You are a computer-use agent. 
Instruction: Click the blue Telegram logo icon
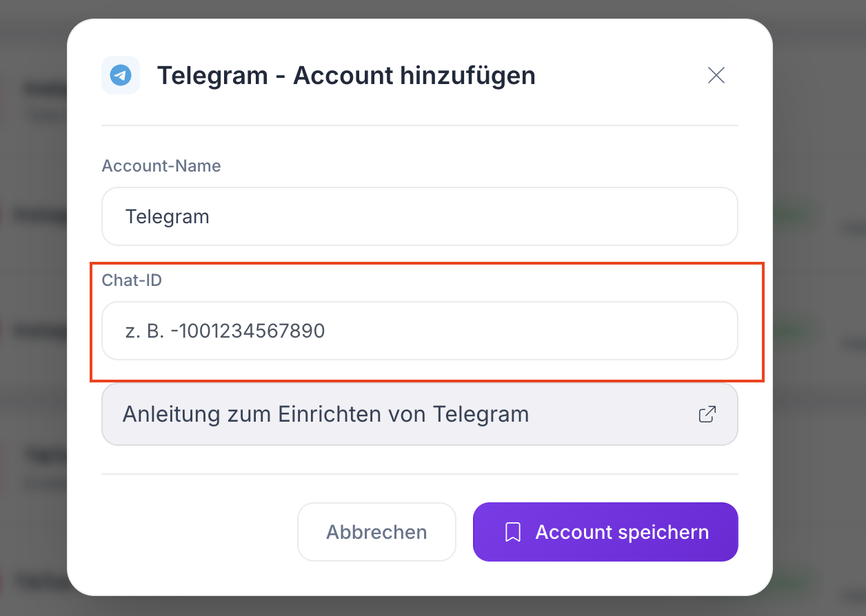tap(121, 75)
